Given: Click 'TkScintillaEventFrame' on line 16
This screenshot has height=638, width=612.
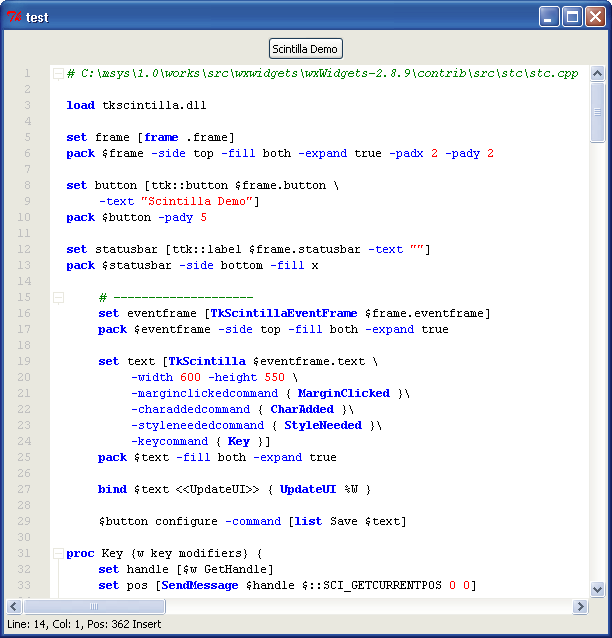Looking at the screenshot, I should [284, 313].
